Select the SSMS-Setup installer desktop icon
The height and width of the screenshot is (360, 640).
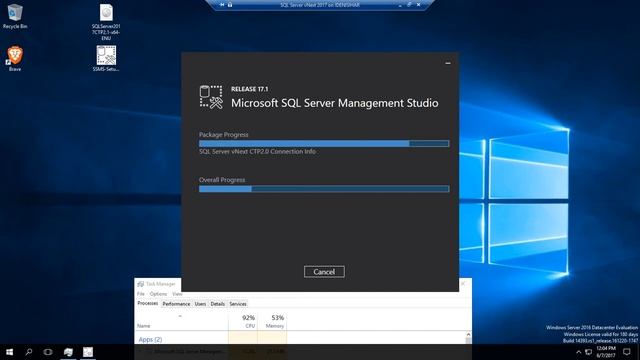pos(106,58)
